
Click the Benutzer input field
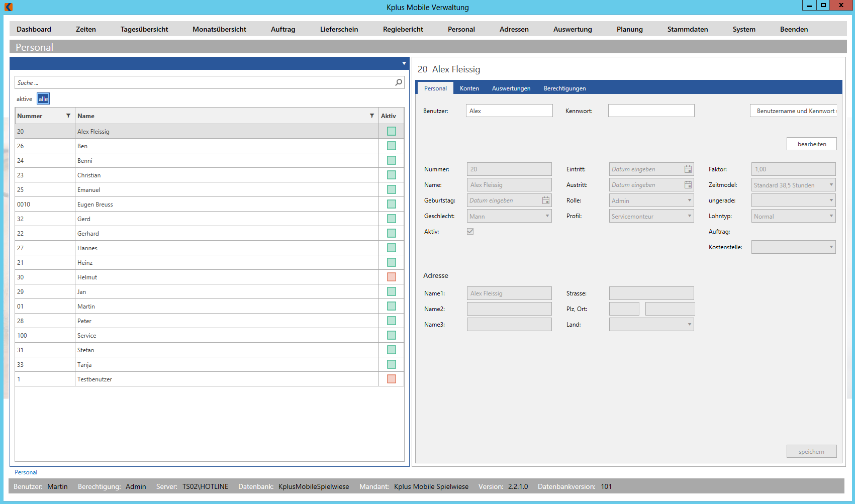coord(509,111)
